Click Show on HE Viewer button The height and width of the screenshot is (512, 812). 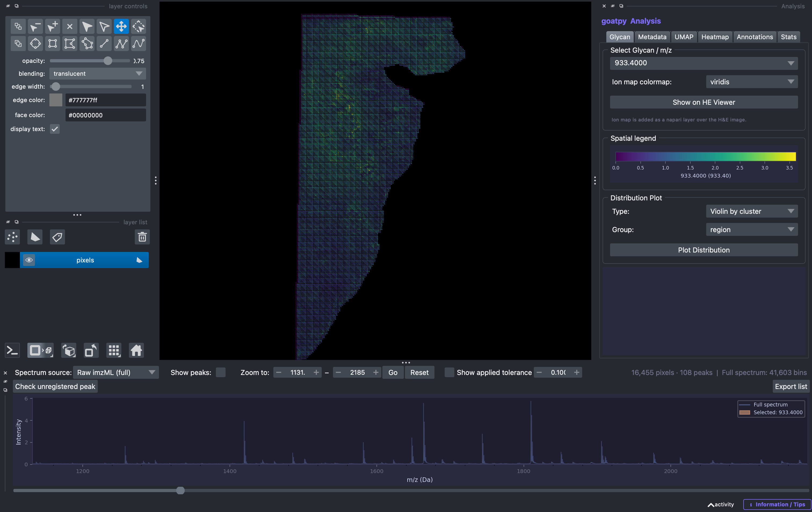coord(704,102)
